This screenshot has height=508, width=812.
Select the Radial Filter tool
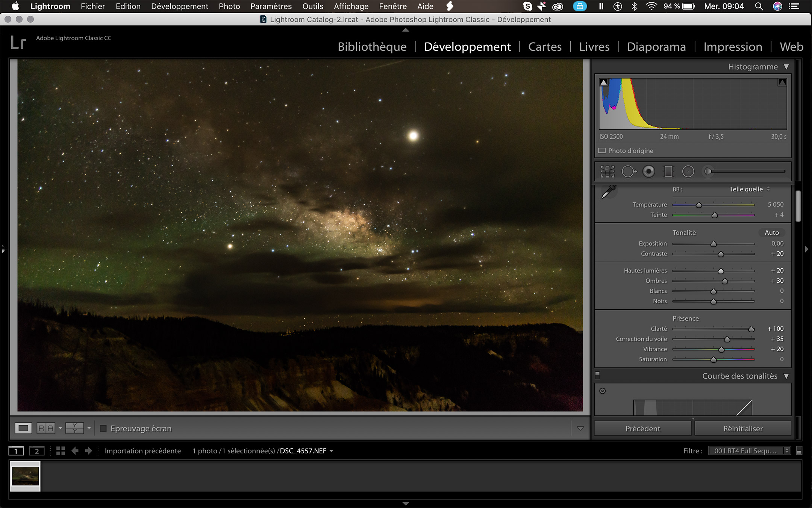[688, 171]
